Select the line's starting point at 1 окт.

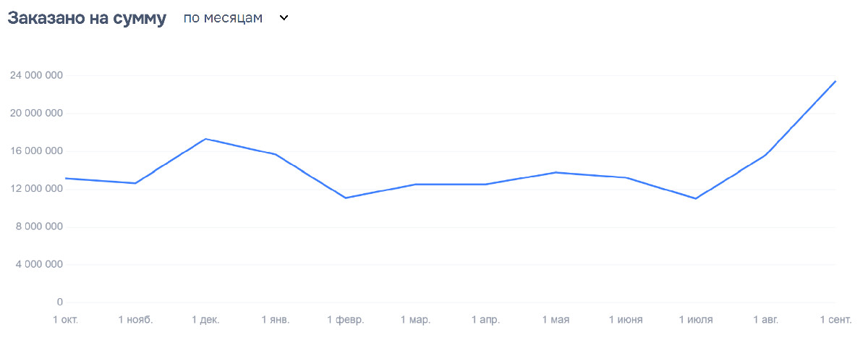tap(66, 178)
